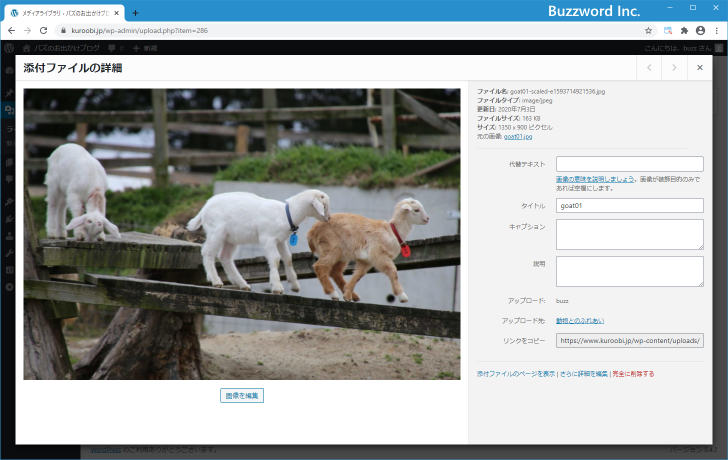This screenshot has height=460, width=728.
Task: Open a new browser tab
Action: pyautogui.click(x=135, y=13)
